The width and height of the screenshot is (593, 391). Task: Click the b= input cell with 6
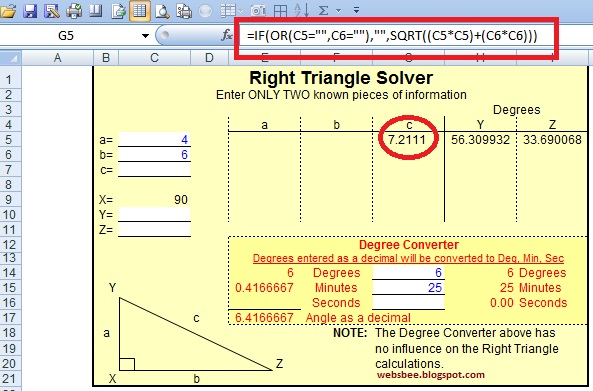(154, 155)
